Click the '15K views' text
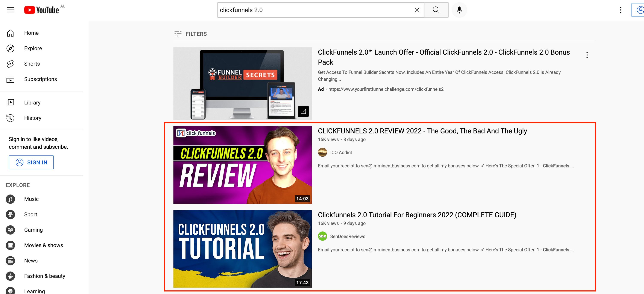The image size is (644, 294). 328,139
